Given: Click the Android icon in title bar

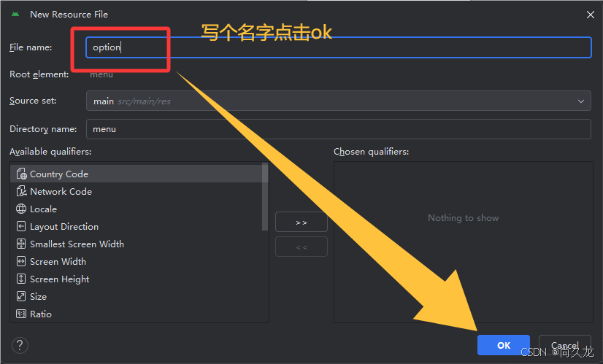Looking at the screenshot, I should pyautogui.click(x=15, y=14).
